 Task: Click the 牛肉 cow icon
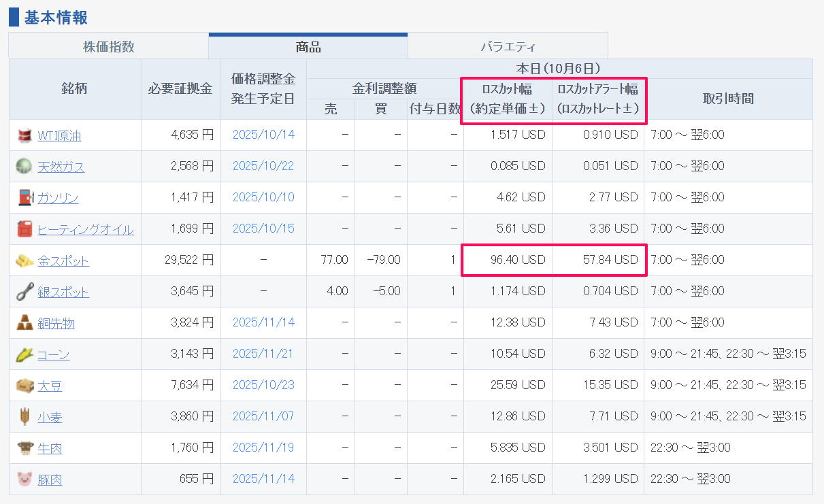coord(25,448)
